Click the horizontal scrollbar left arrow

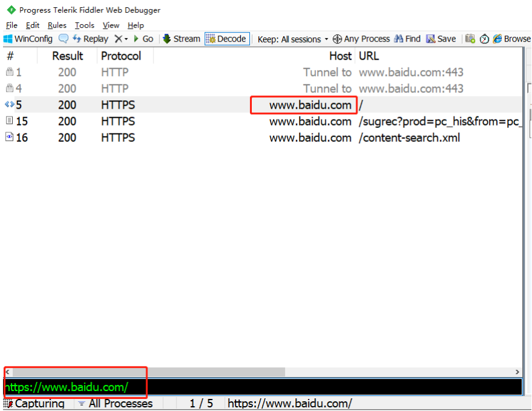pos(8,372)
